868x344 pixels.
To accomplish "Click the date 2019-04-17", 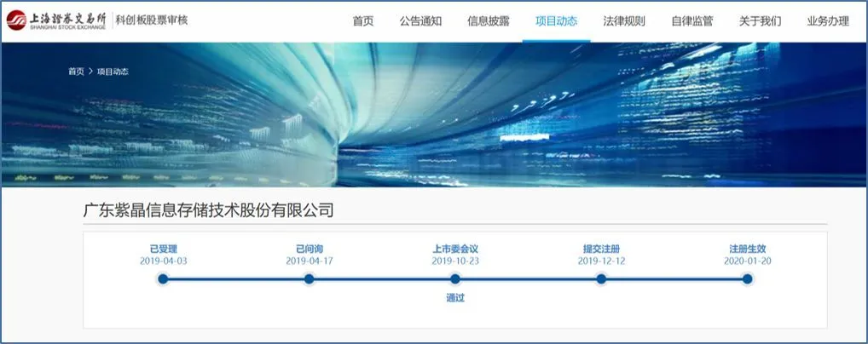I will [310, 261].
